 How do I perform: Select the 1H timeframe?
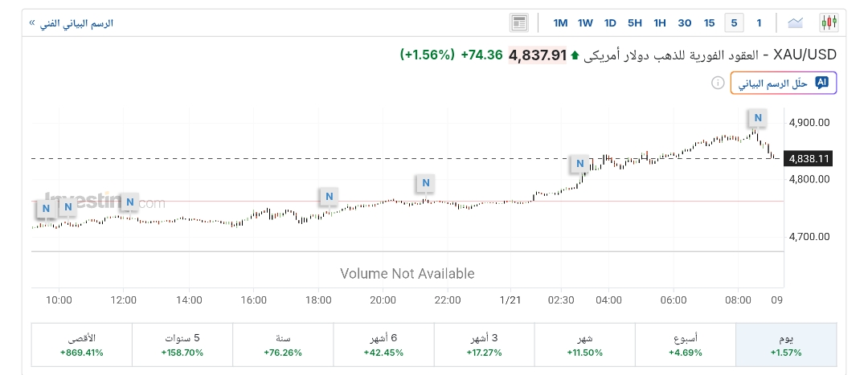(660, 22)
